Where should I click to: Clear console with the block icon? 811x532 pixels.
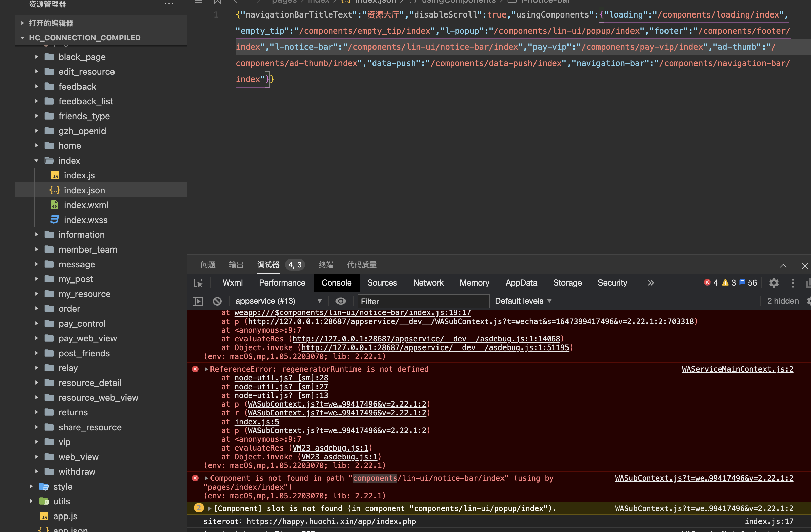tap(217, 301)
